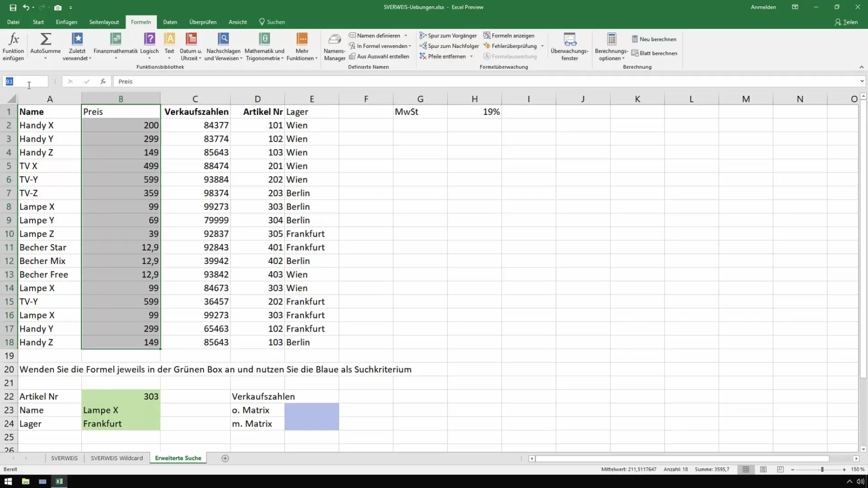Zoom out with the minus button
Viewport: 868px width, 488px height.
click(793, 469)
